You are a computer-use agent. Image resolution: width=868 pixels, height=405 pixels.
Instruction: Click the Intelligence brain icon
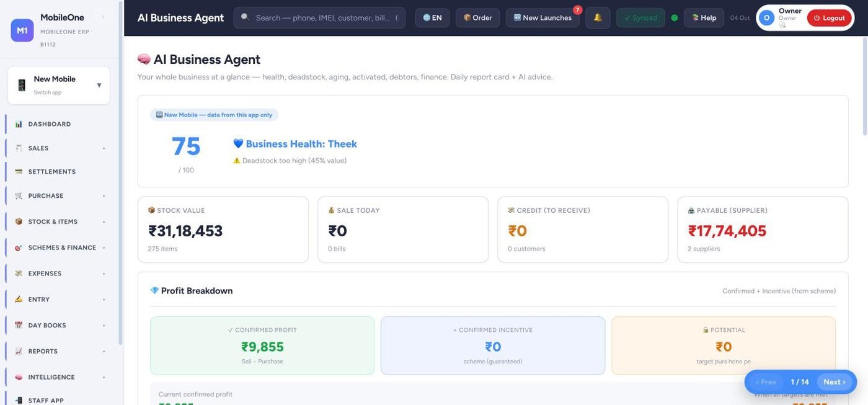pyautogui.click(x=19, y=377)
